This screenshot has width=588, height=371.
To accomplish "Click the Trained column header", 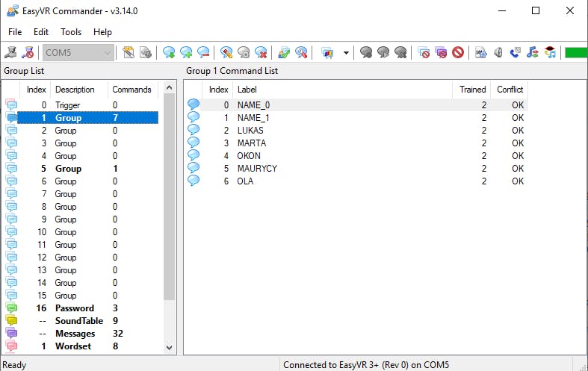I will point(472,90).
